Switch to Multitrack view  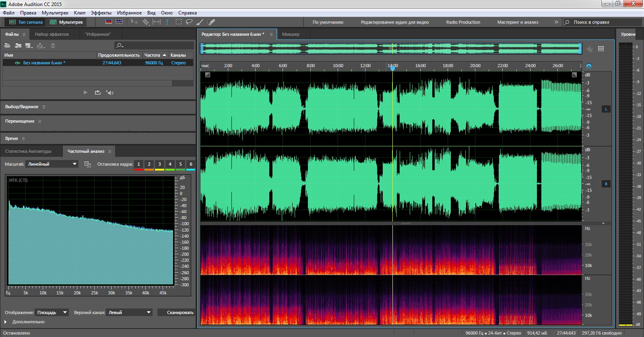point(66,22)
